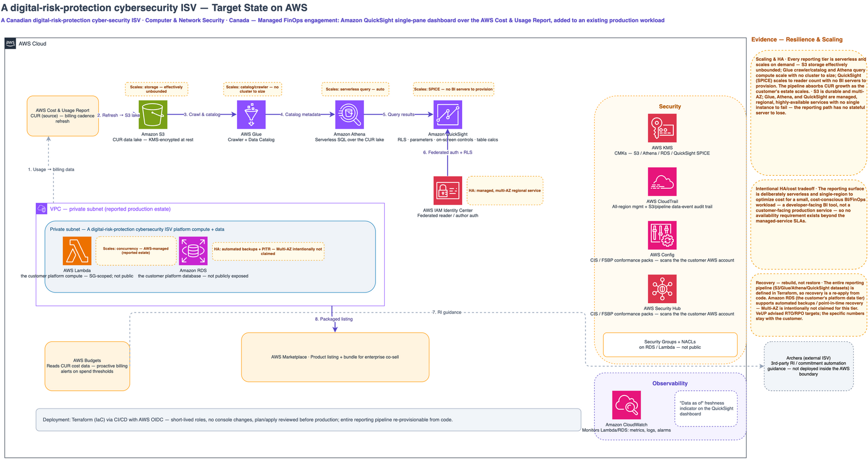Click the AWS Security Hub icon
Screen dimensions: 868x459
coord(662,289)
